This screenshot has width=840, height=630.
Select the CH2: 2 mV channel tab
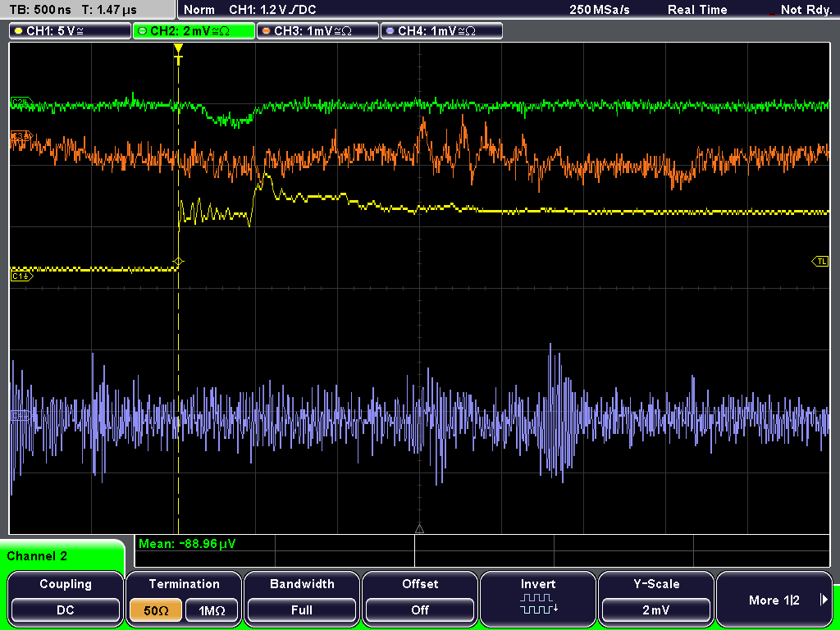point(194,31)
